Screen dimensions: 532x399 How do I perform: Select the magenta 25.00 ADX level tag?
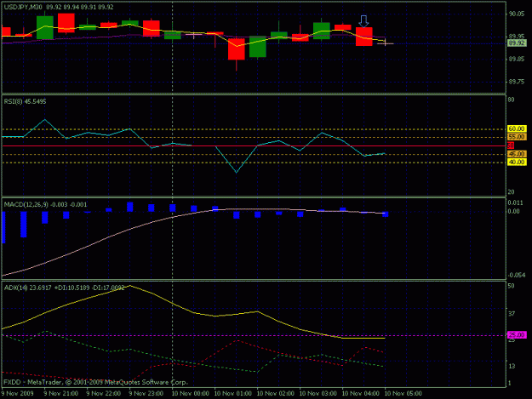pyautogui.click(x=517, y=335)
